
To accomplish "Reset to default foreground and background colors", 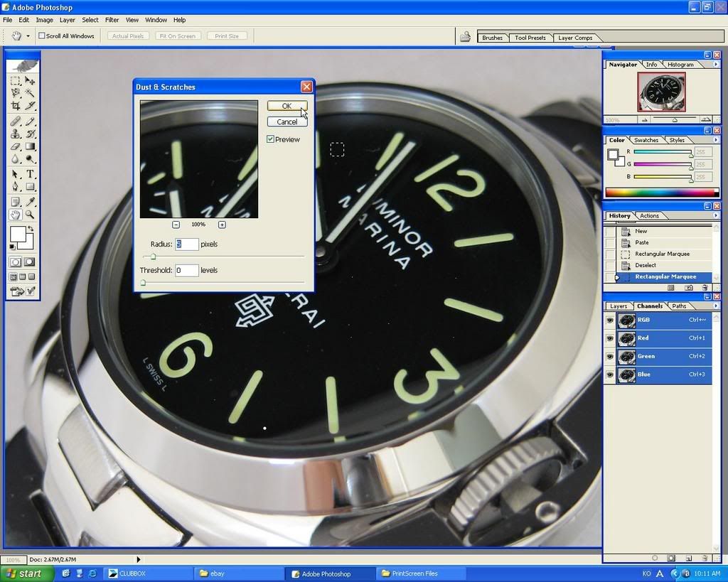I will [x=13, y=247].
